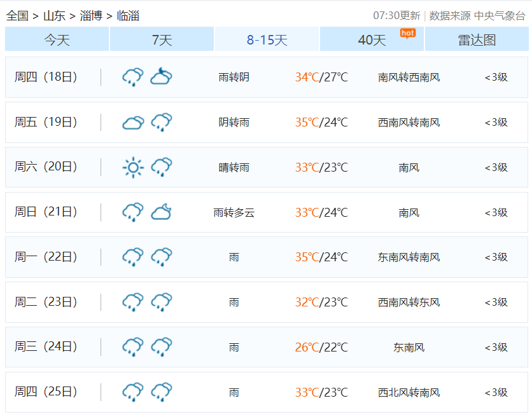The width and height of the screenshot is (532, 417).
Task: Click the first rain icon for 周二 (23日)
Action: click(132, 302)
